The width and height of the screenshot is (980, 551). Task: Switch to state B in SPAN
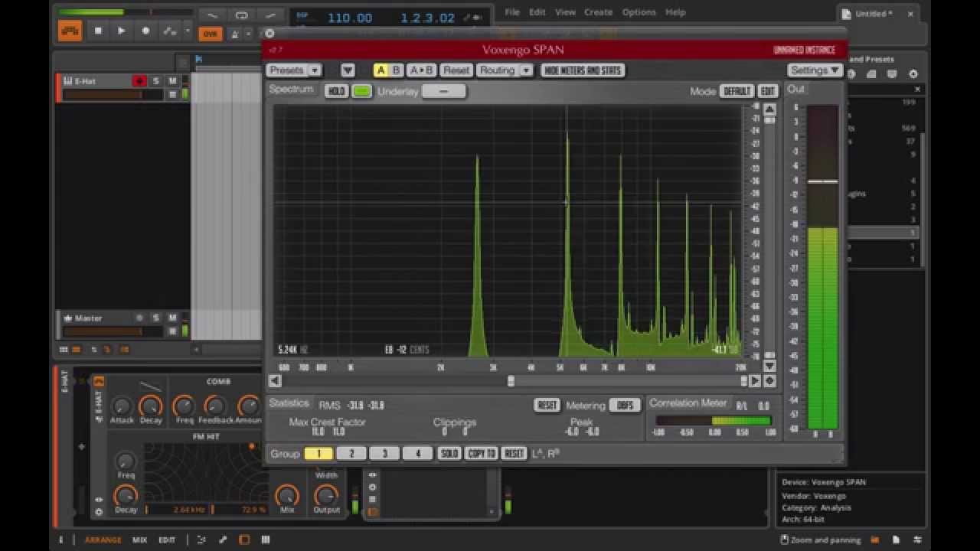pyautogui.click(x=396, y=70)
